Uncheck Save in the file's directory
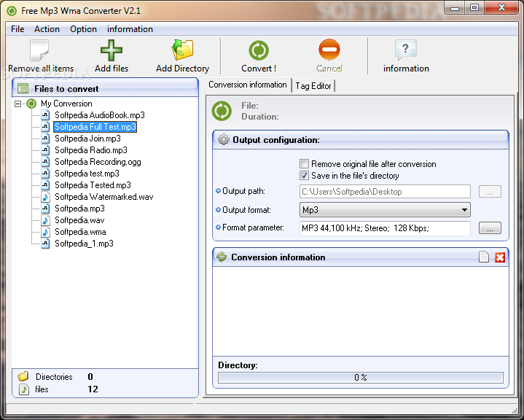 (305, 176)
